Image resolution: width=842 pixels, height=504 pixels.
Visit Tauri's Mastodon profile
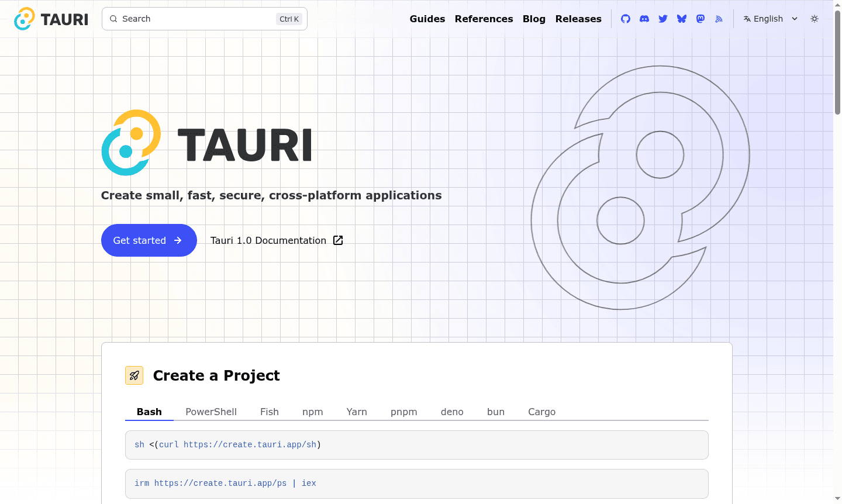click(x=700, y=18)
